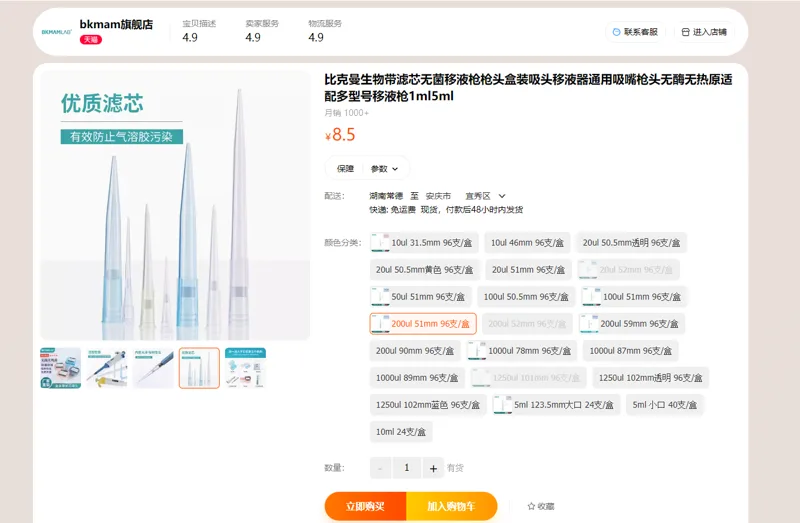The height and width of the screenshot is (523, 800).
Task: Select option 1250ul 102mm蓝色 96支/盒
Action: click(x=428, y=405)
